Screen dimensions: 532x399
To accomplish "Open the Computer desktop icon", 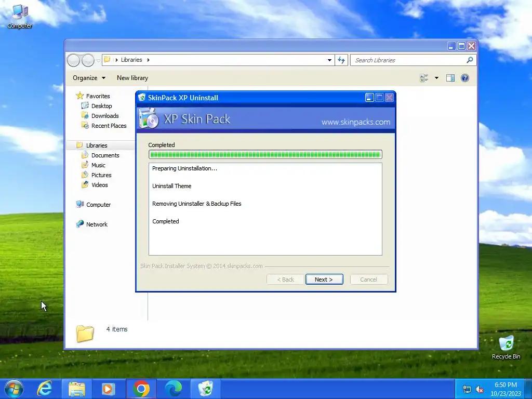I will point(20,16).
